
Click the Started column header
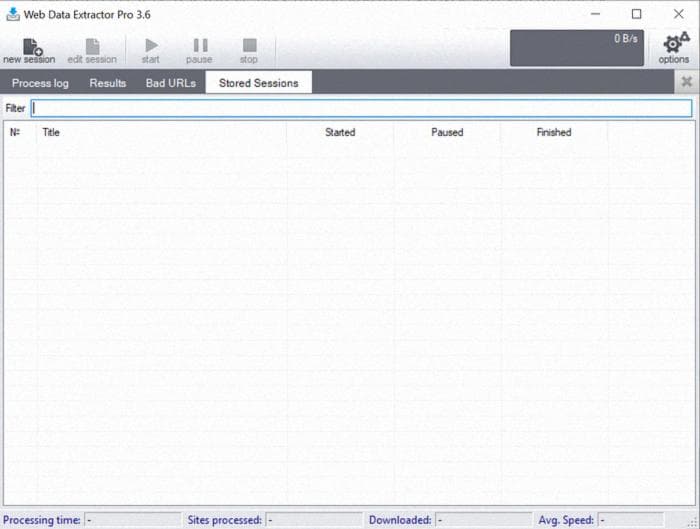tap(340, 133)
